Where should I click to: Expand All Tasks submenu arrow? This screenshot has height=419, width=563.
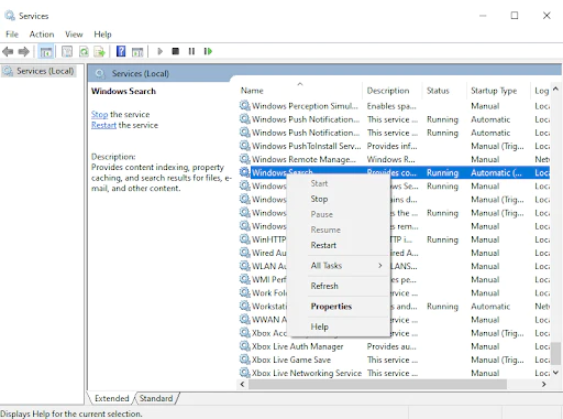click(x=380, y=266)
